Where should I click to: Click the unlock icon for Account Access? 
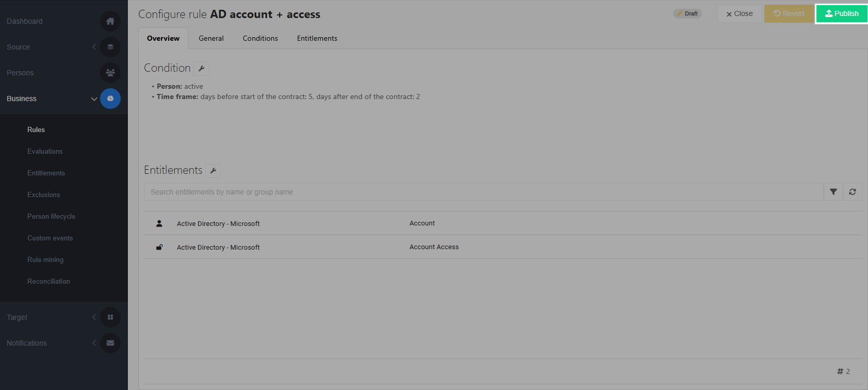click(159, 247)
